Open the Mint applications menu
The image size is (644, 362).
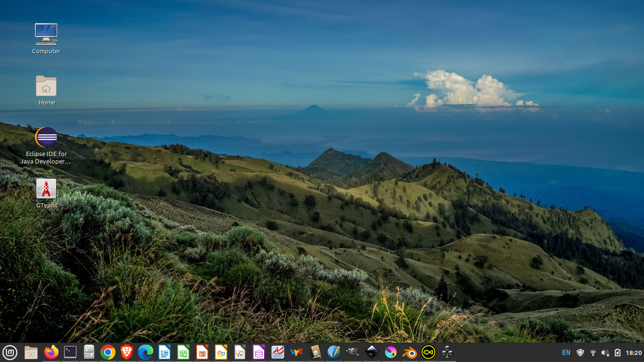point(10,352)
